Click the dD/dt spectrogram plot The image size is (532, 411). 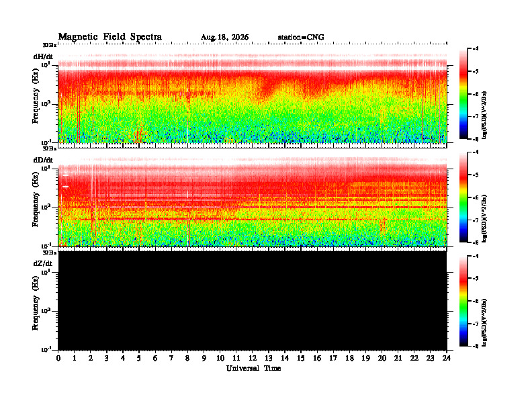click(253, 198)
